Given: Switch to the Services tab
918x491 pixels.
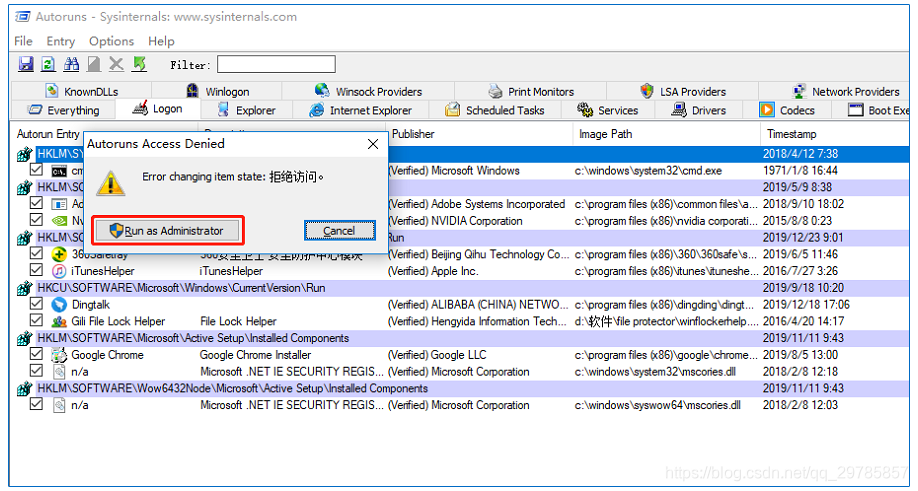Looking at the screenshot, I should tap(608, 110).
